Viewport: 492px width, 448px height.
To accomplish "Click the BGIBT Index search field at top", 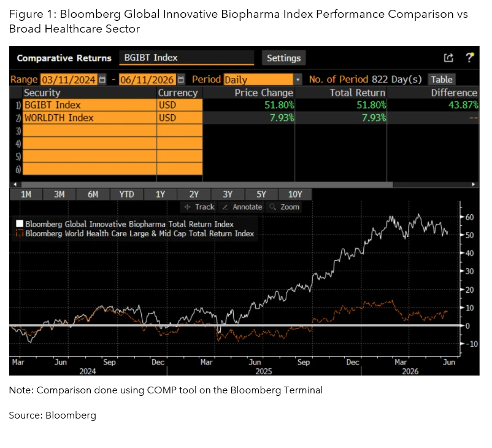I will (x=186, y=58).
